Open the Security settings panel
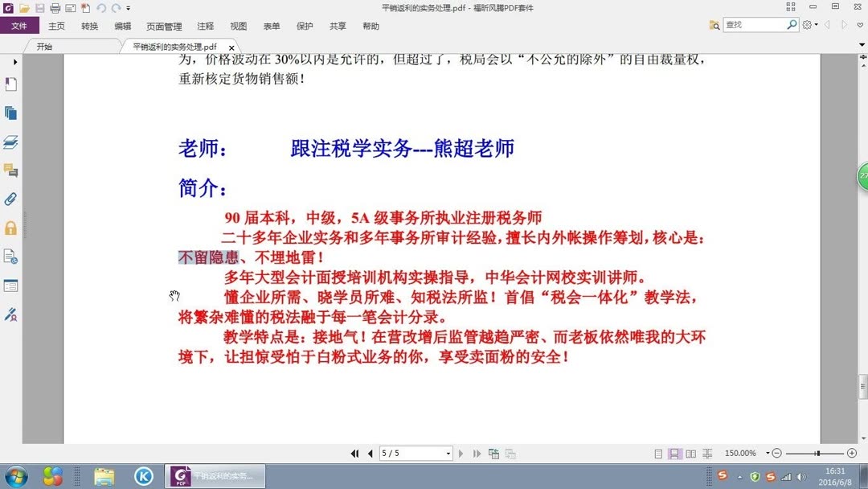Image resolution: width=868 pixels, height=489 pixels. [10, 228]
